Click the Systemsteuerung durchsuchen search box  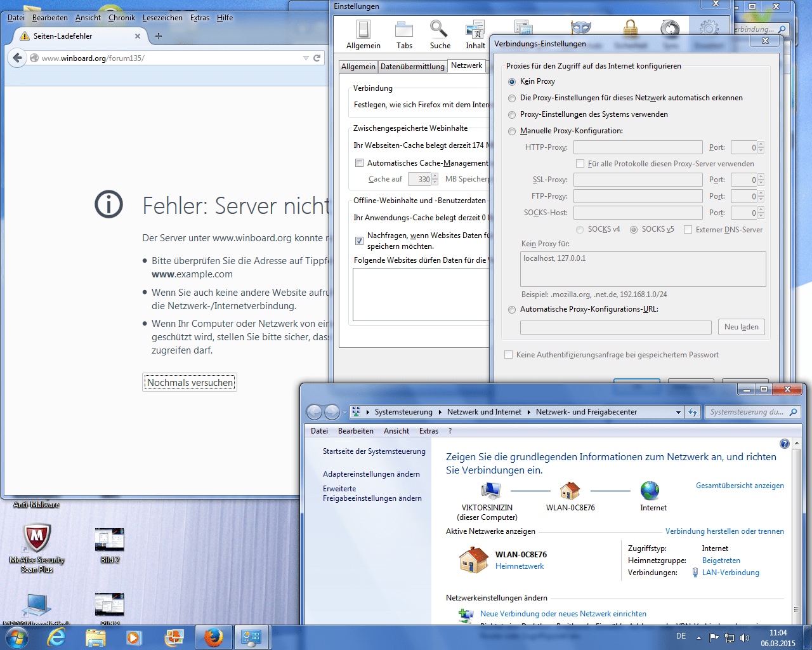(752, 412)
